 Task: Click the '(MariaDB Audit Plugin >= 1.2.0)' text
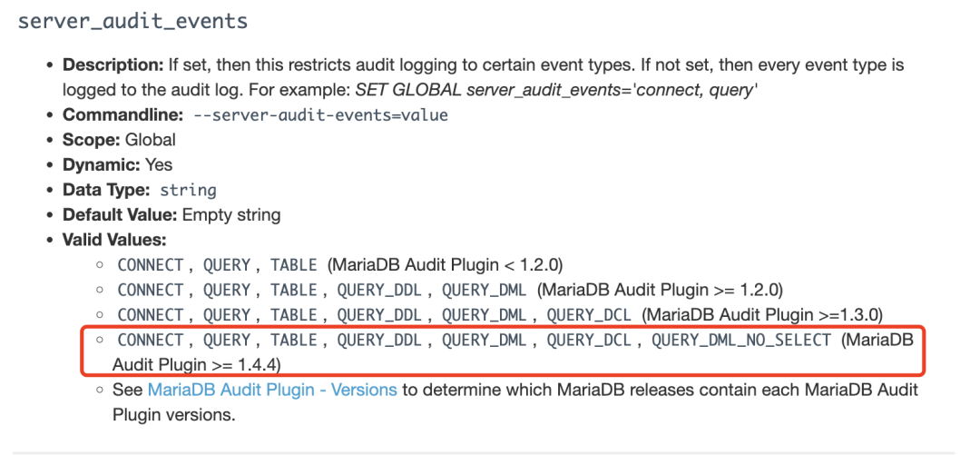(x=660, y=290)
